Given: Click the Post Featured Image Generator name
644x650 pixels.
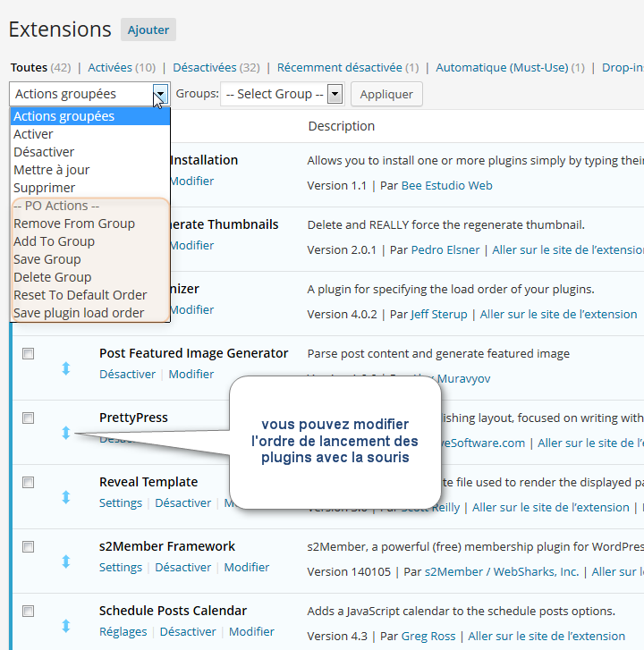Looking at the screenshot, I should [x=194, y=353].
